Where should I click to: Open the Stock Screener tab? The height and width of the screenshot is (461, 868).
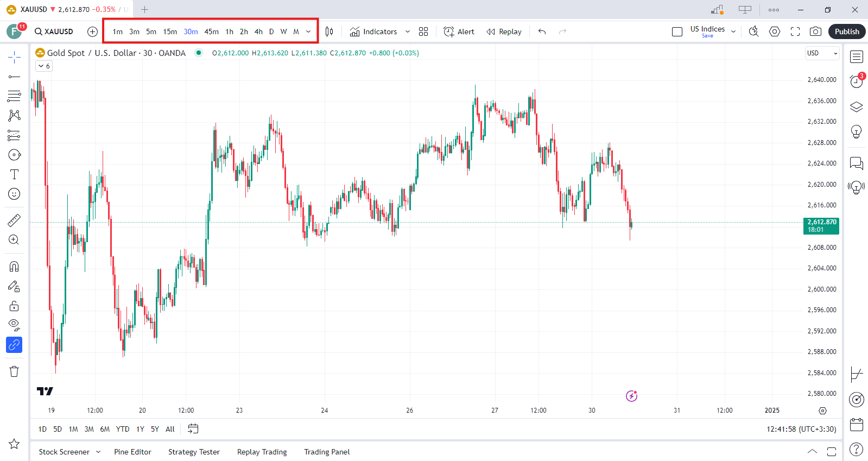pos(64,452)
